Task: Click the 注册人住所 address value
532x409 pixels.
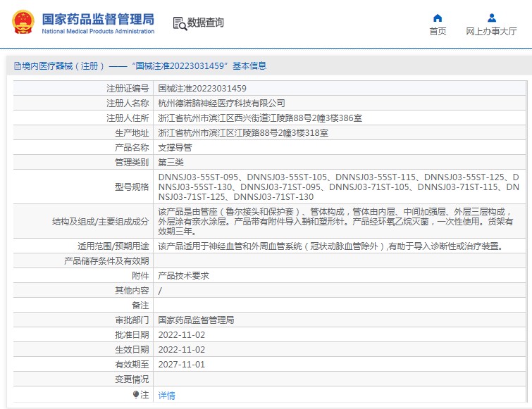Action: (260, 118)
